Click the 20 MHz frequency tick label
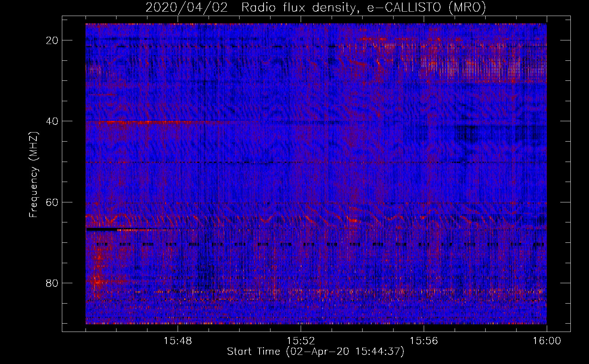Viewport: 589px width, 364px height. pyautogui.click(x=52, y=40)
